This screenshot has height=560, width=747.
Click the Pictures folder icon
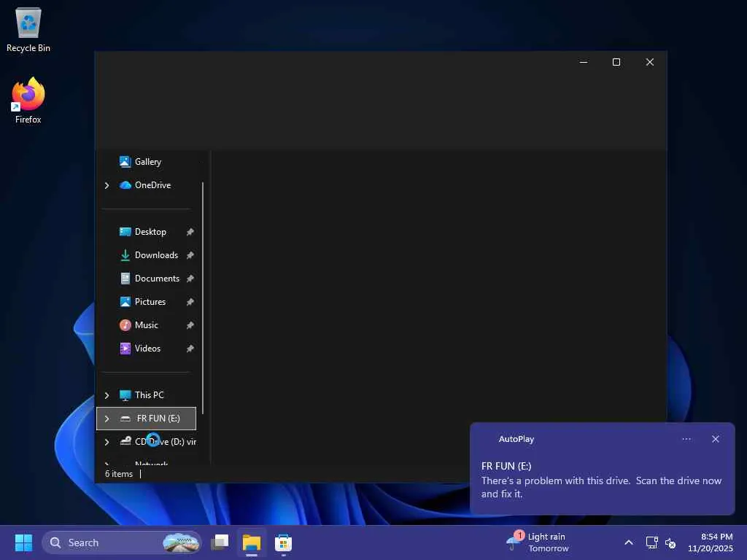tap(125, 302)
